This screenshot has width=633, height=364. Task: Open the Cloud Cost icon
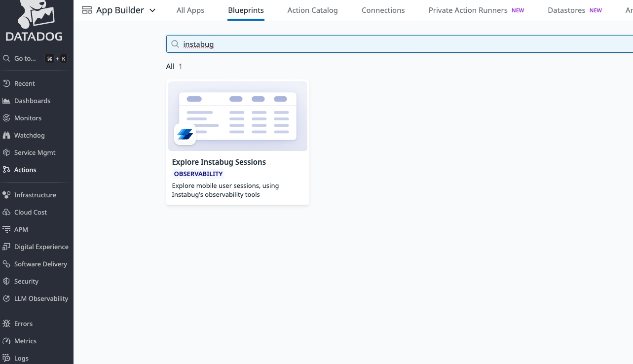coord(6,212)
